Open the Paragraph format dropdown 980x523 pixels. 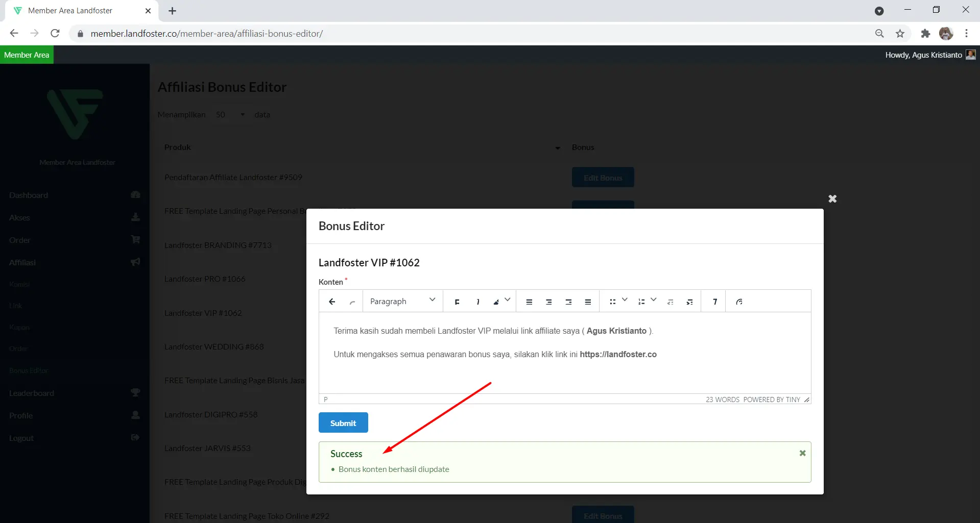pyautogui.click(x=402, y=301)
